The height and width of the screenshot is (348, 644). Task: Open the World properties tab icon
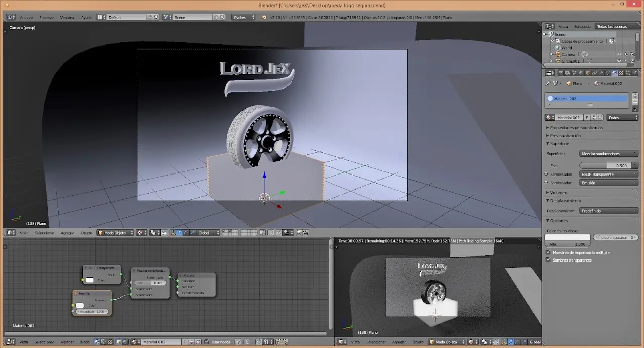point(581,73)
